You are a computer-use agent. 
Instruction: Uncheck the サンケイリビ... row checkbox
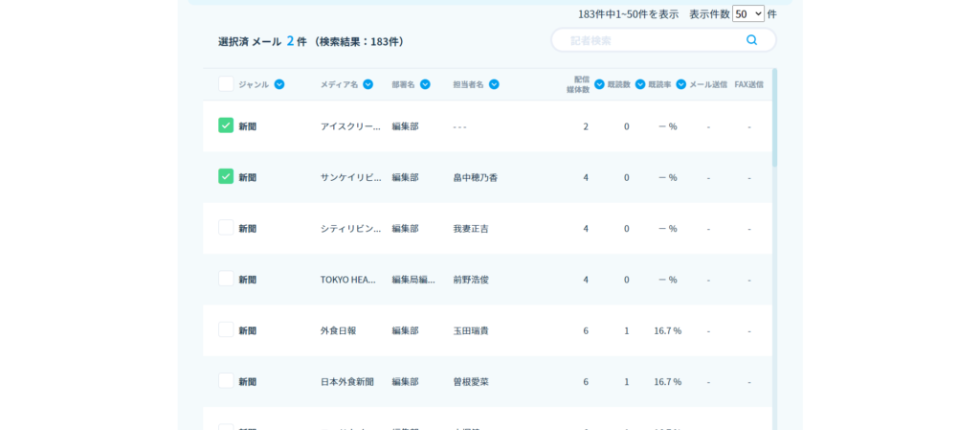[x=226, y=176]
